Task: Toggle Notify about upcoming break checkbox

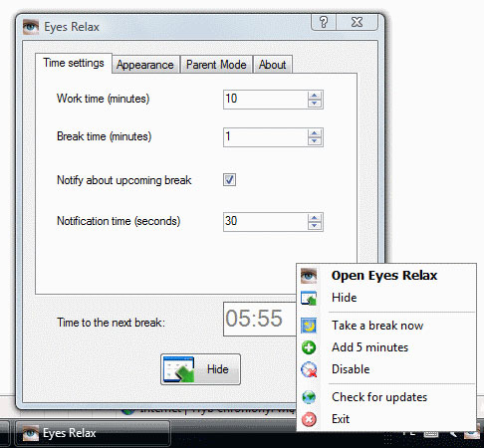Action: (229, 180)
